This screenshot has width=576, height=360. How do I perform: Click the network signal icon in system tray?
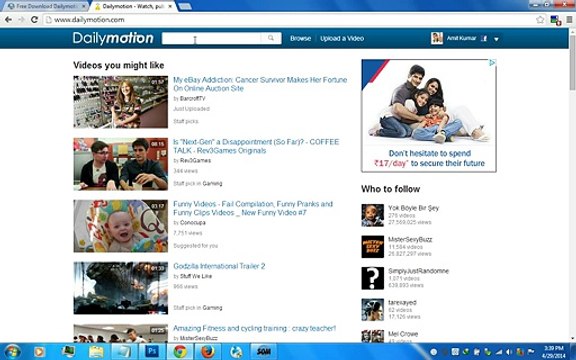(x=499, y=352)
